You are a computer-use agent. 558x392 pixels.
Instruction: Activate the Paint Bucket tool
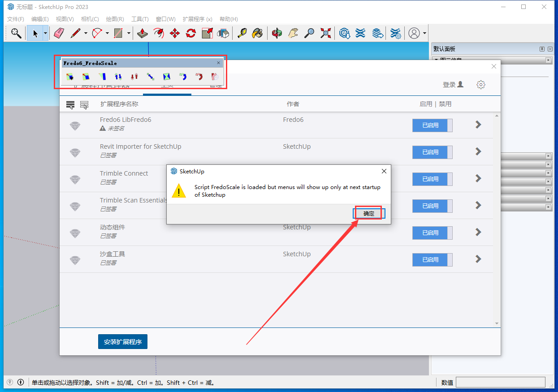tap(257, 33)
